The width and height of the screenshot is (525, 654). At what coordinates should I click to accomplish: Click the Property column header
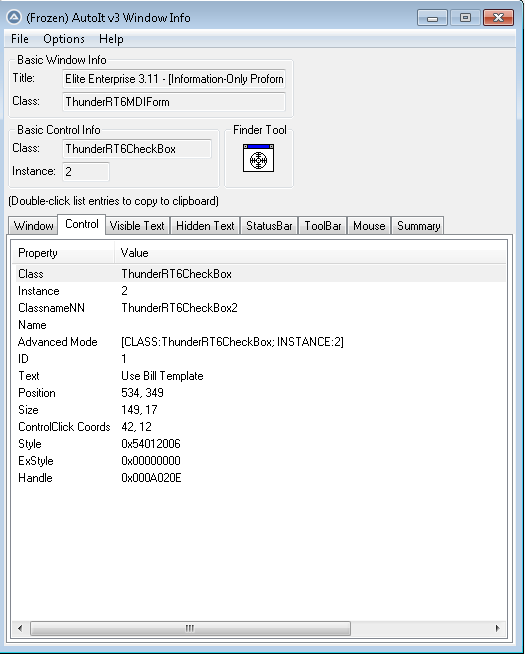pos(63,253)
